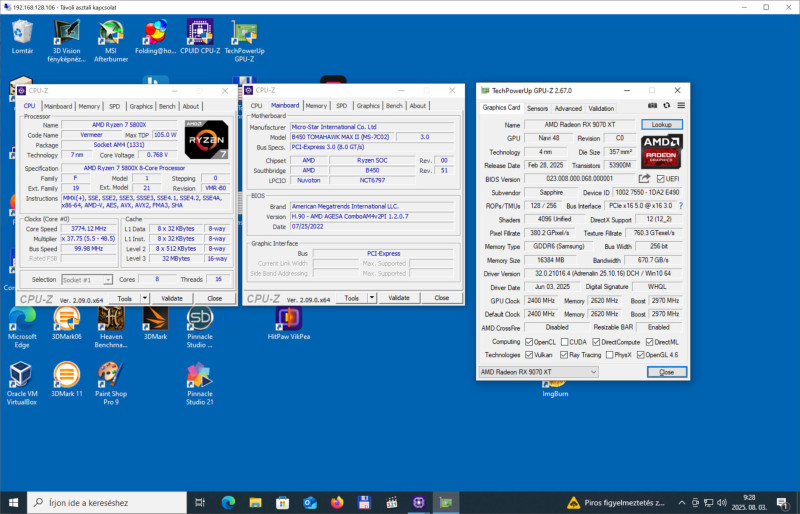Open Oracle VM VirtualBox shortcut
800x514 pixels.
(x=22, y=383)
